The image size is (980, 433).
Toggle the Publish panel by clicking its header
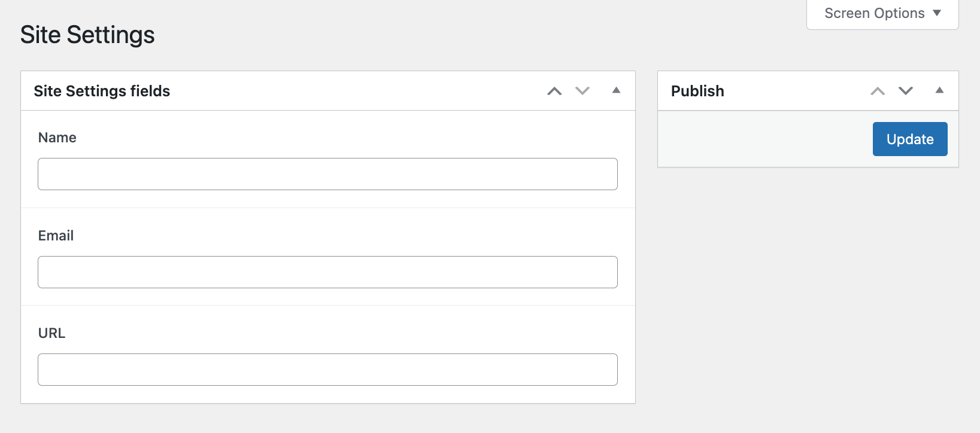pyautogui.click(x=939, y=91)
